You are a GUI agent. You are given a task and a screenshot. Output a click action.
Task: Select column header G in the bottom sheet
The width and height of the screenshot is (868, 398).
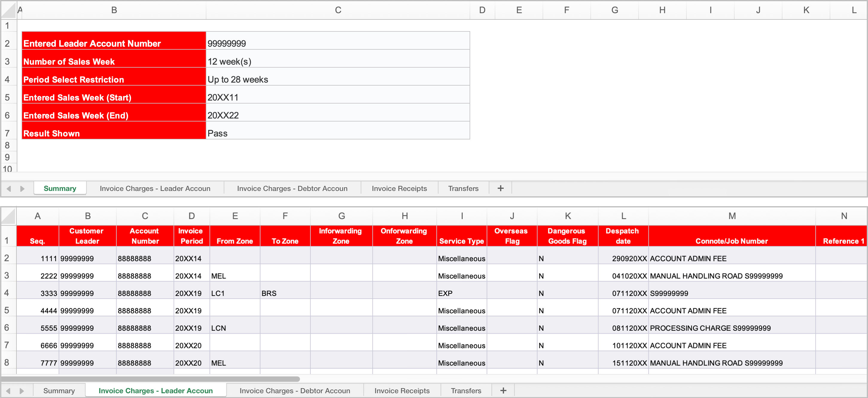[x=341, y=216]
